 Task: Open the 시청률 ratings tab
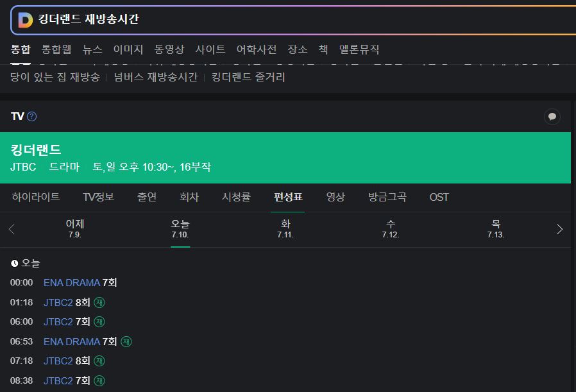pyautogui.click(x=236, y=198)
